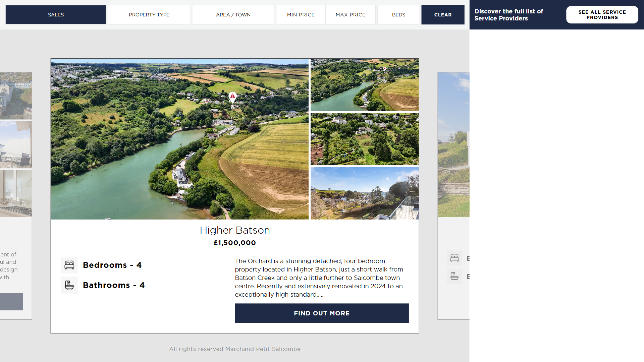Expand the Max Price dropdown

coord(351,15)
